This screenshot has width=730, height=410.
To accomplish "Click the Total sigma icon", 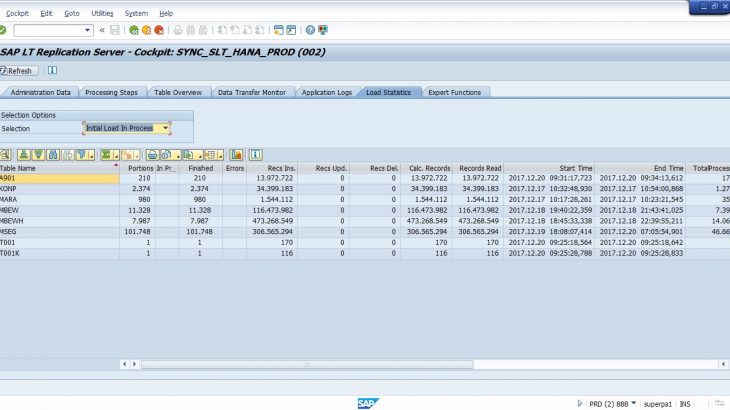I will pos(106,155).
